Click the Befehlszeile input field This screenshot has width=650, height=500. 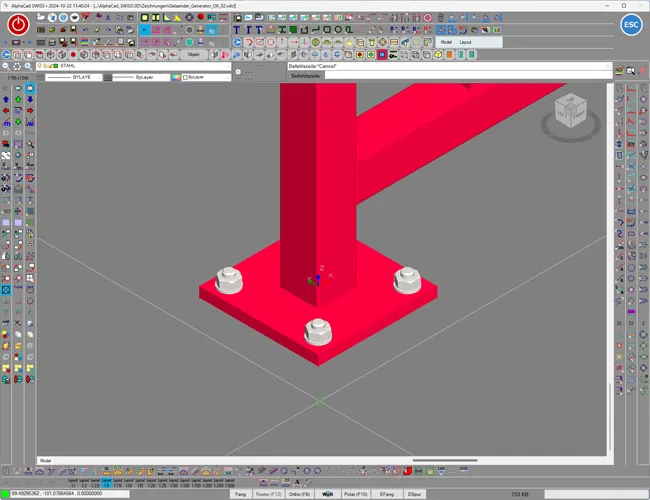pos(468,76)
